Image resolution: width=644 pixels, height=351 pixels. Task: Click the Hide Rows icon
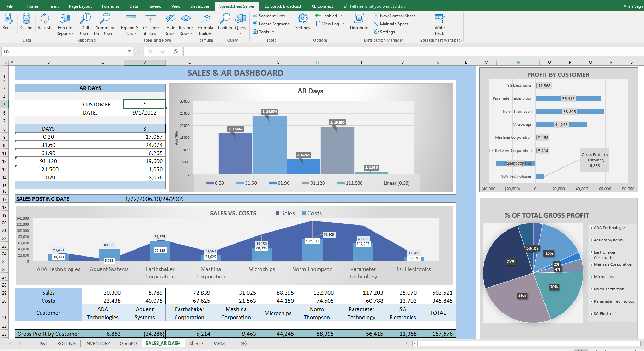tap(170, 19)
